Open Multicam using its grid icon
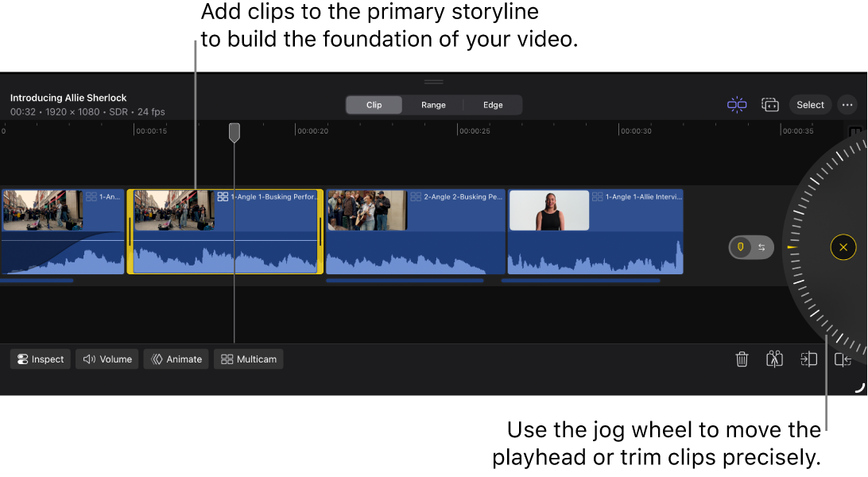The width and height of the screenshot is (868, 477). (227, 359)
